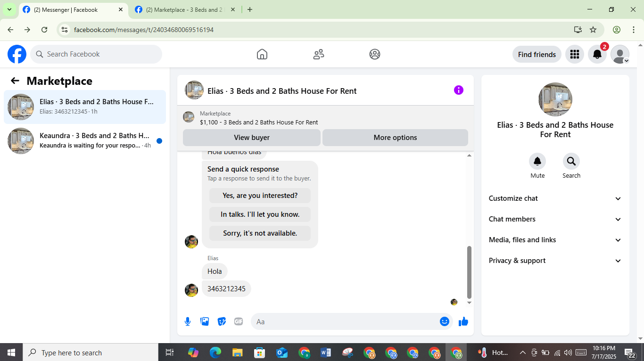This screenshot has width=644, height=361.
Task: Open the large listing photo in info panel
Action: (555, 99)
